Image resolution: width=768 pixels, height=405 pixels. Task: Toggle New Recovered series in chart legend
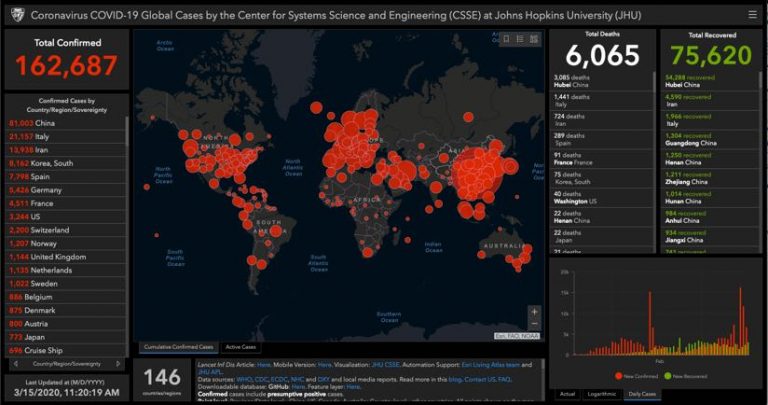click(686, 376)
